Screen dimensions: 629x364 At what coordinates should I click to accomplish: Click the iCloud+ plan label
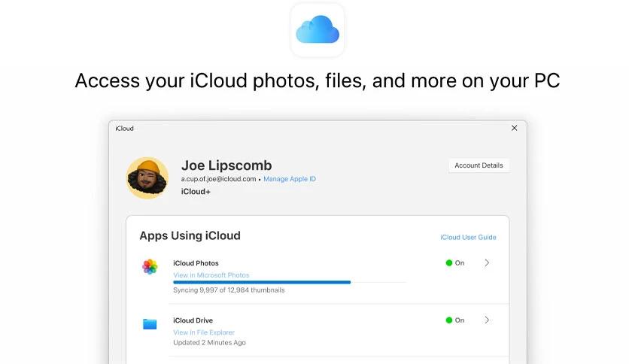pyautogui.click(x=196, y=192)
